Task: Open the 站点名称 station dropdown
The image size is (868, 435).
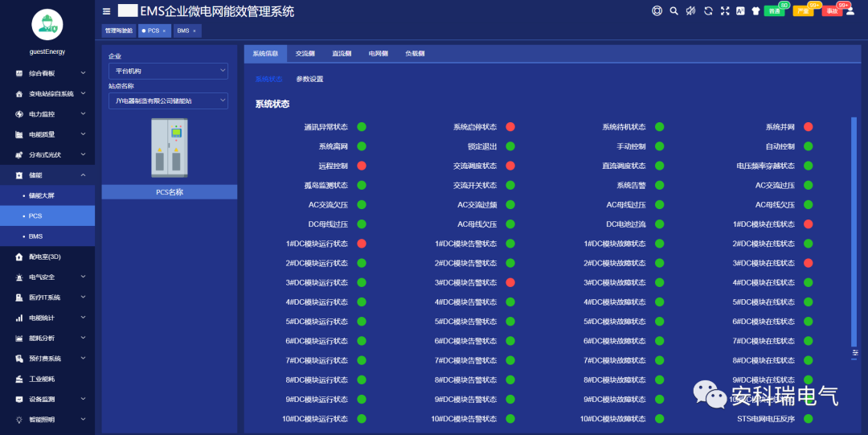Action: (x=168, y=101)
